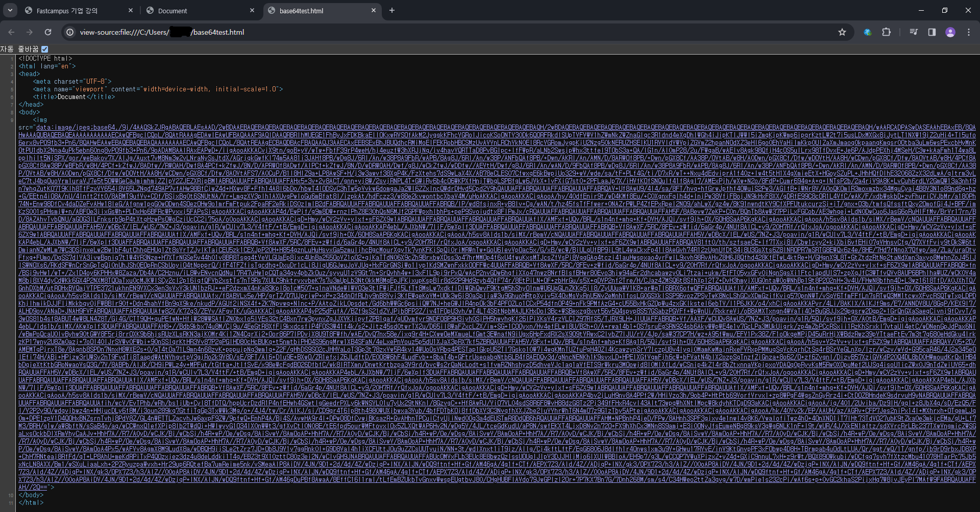Open the globe extension icon

867,32
